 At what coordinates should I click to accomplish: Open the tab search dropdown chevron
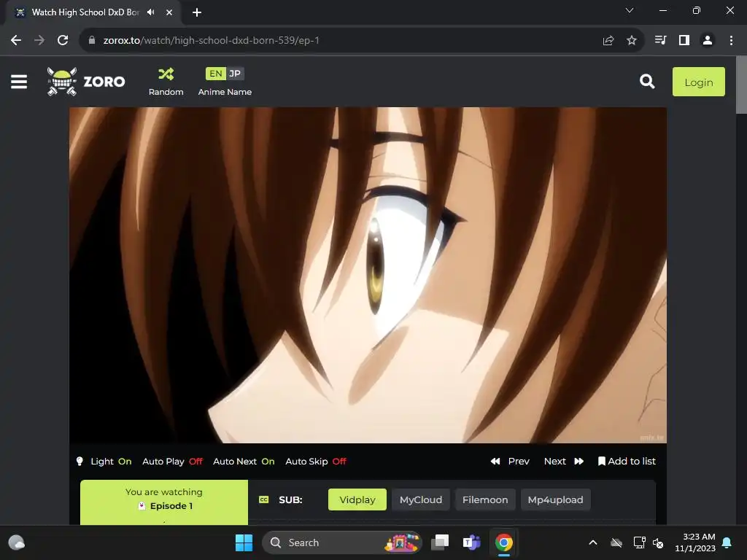click(630, 10)
